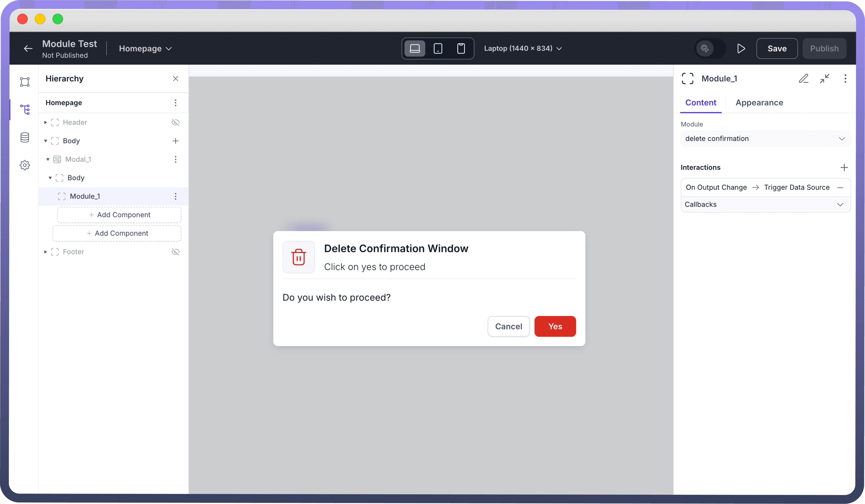Show the hidden Header section
The image size is (865, 504).
175,123
